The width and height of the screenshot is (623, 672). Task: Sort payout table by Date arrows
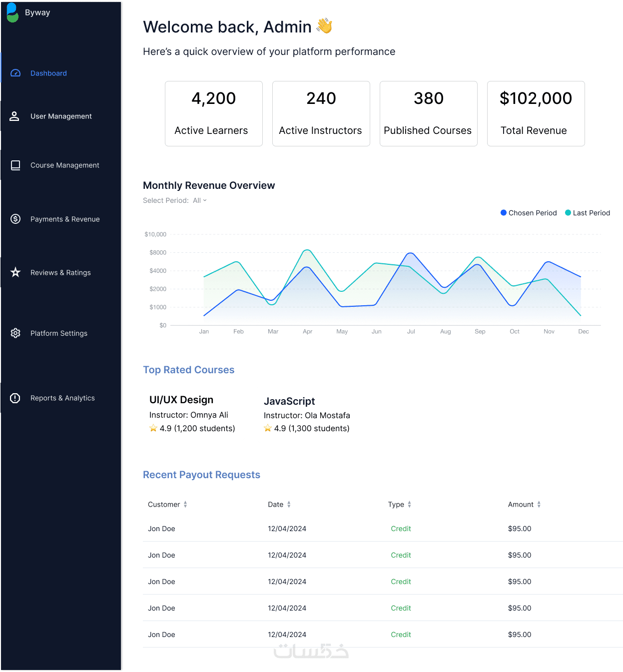coord(289,505)
